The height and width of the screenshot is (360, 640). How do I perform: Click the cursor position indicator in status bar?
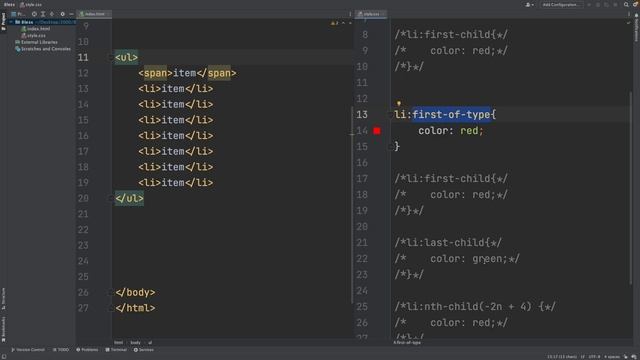562,357
